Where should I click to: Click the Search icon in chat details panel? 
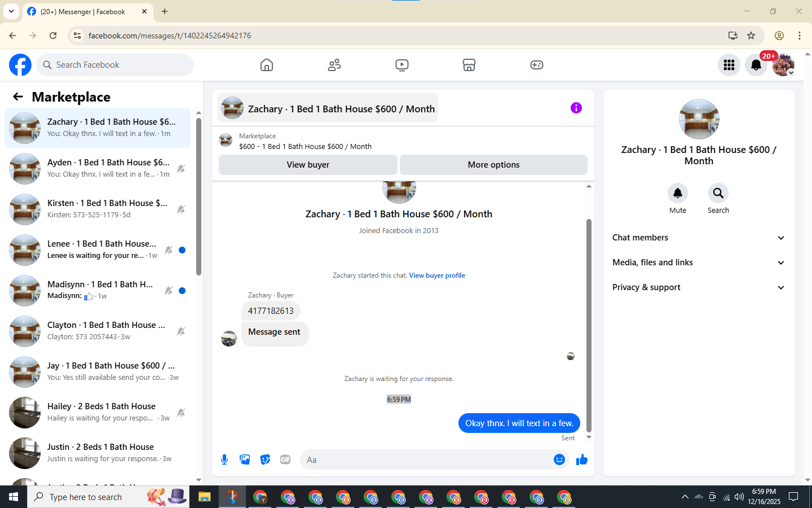(x=718, y=193)
